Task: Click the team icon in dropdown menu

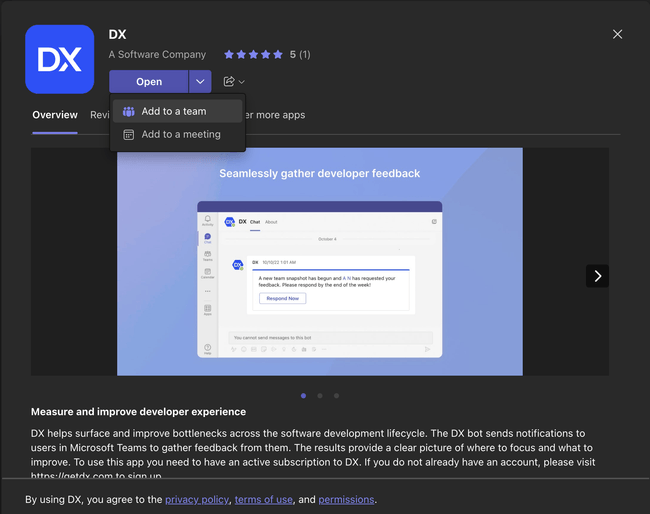Action: tap(128, 111)
